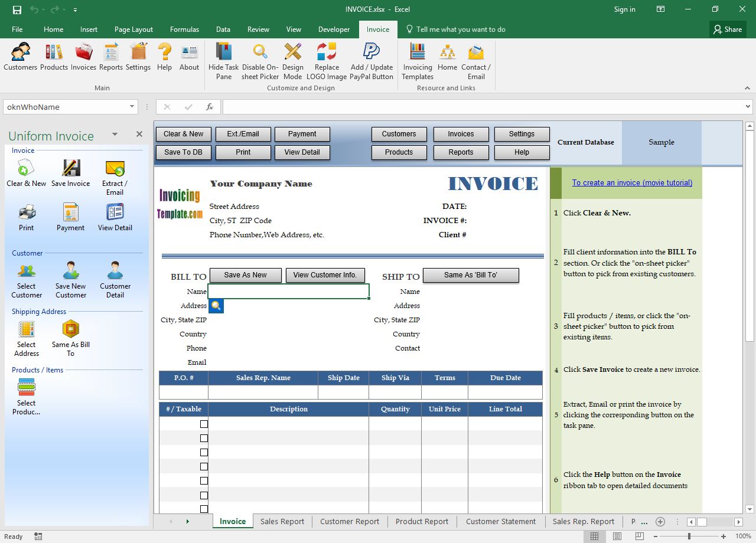Click the Save To DB button
This screenshot has width=756, height=543.
coord(183,152)
